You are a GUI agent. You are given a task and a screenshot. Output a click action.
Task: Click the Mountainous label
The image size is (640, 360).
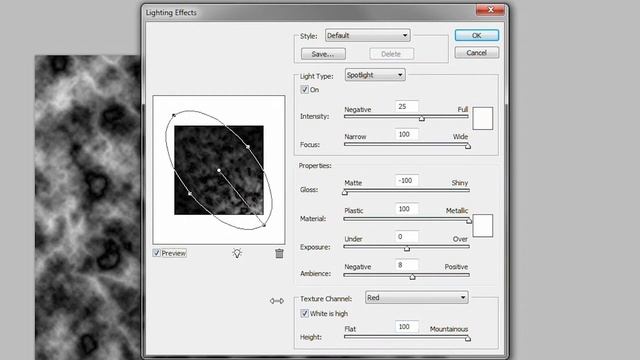(449, 329)
